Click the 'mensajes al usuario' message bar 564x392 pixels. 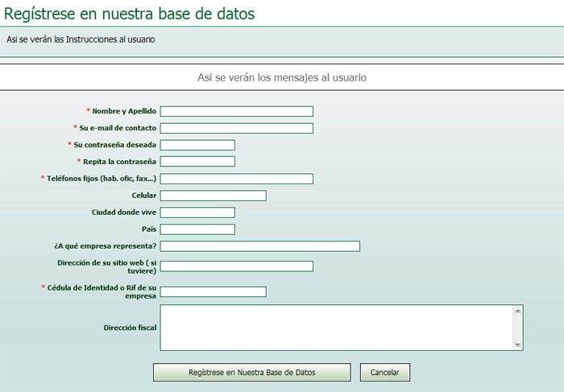pyautogui.click(x=282, y=78)
